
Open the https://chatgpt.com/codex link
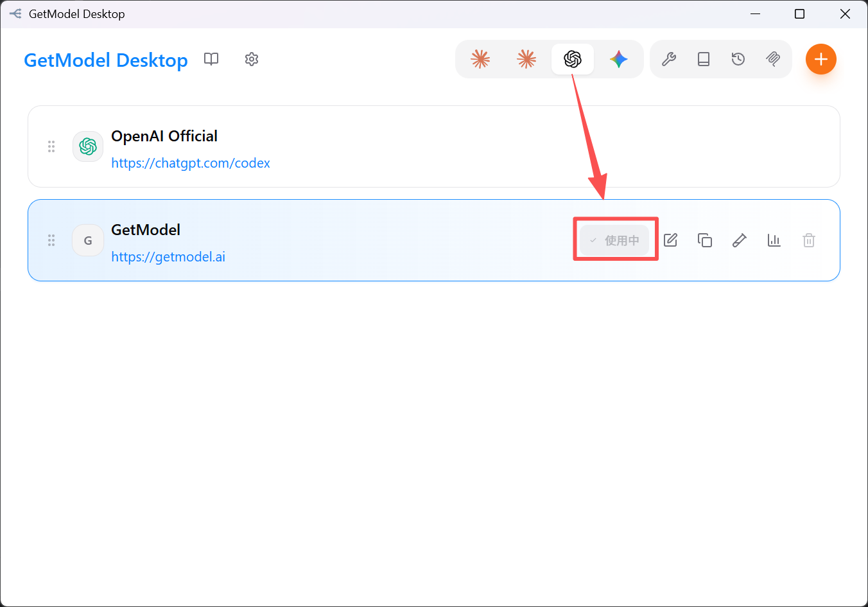click(x=191, y=163)
